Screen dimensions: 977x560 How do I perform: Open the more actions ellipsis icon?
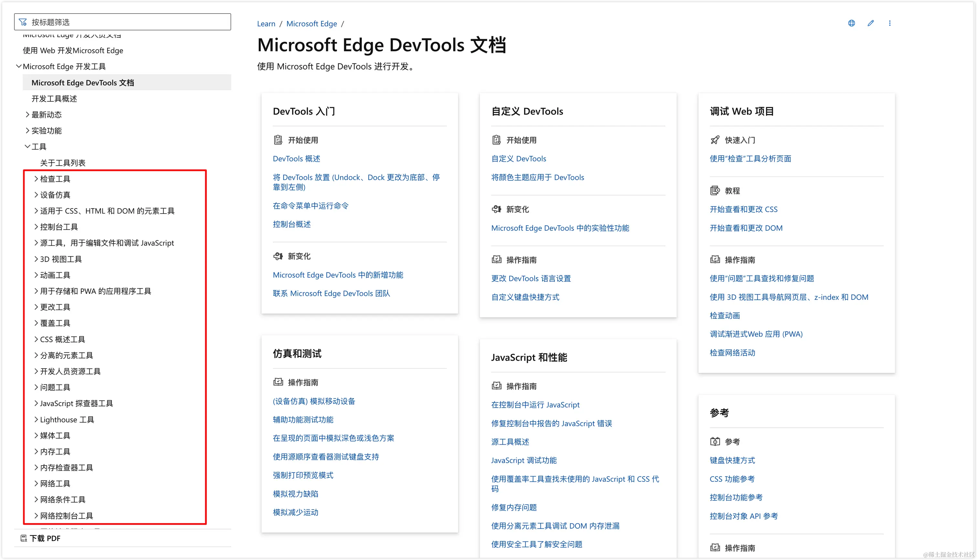[890, 23]
